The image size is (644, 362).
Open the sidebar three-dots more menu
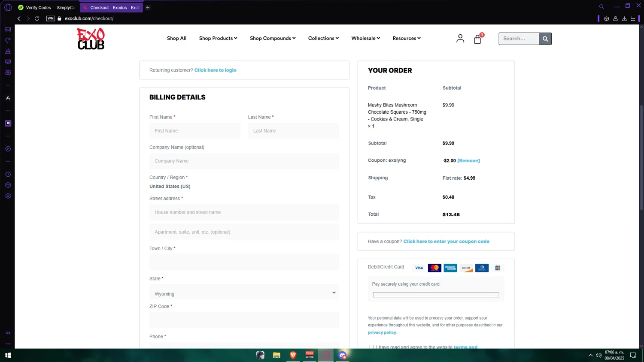(8, 344)
